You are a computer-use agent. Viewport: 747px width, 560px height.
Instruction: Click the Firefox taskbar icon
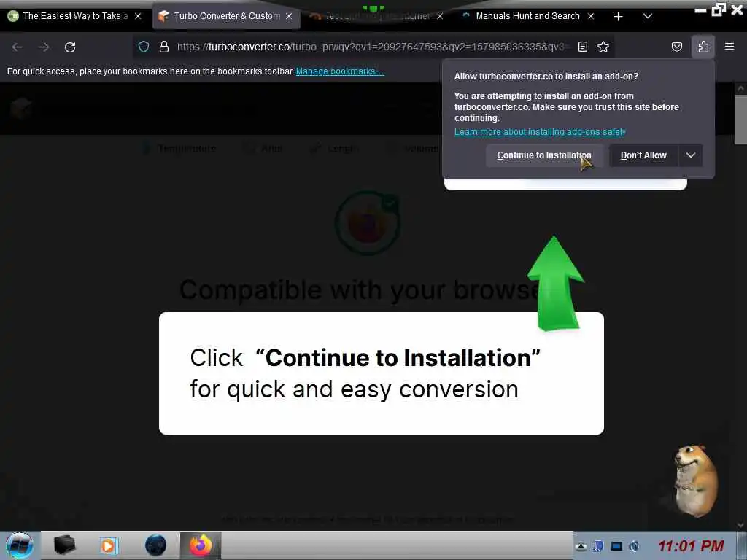[x=201, y=545]
